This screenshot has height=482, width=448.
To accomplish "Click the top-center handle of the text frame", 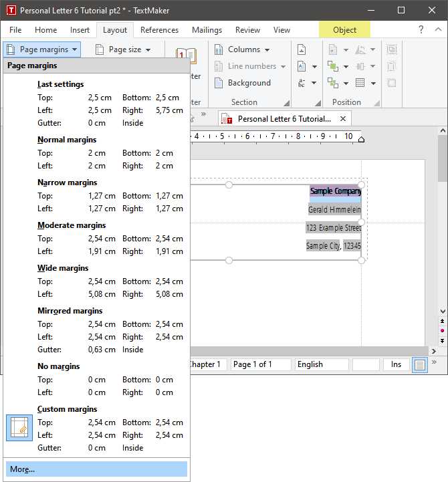I will (229, 185).
